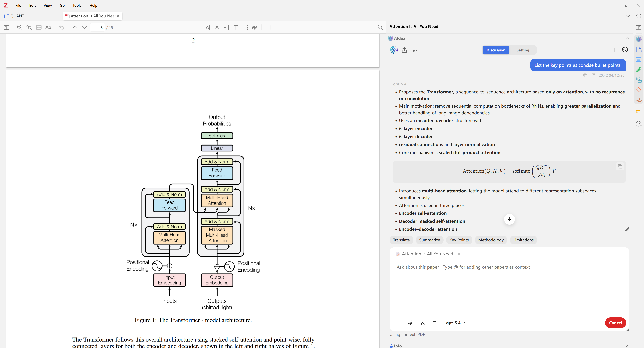Go to the previous PDF page

click(x=75, y=27)
